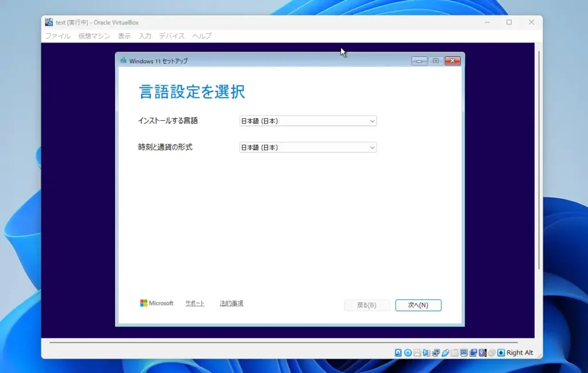
Task: Click the mouse integration icon
Action: pyautogui.click(x=492, y=352)
